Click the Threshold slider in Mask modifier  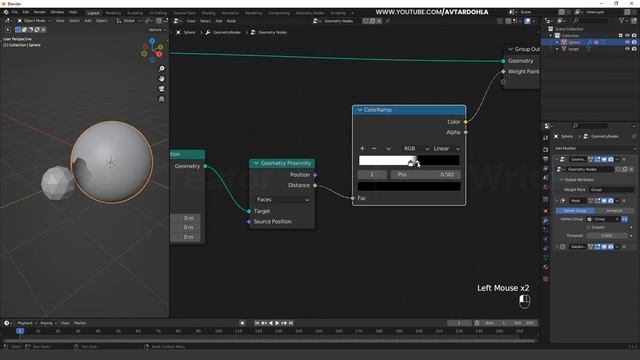coord(607,236)
